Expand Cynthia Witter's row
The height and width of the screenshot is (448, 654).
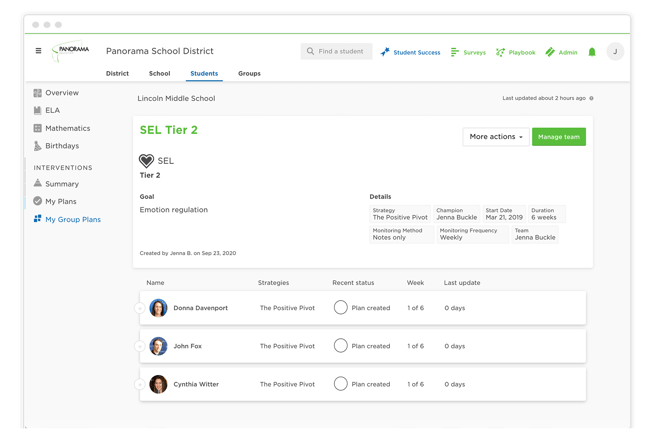pos(140,384)
